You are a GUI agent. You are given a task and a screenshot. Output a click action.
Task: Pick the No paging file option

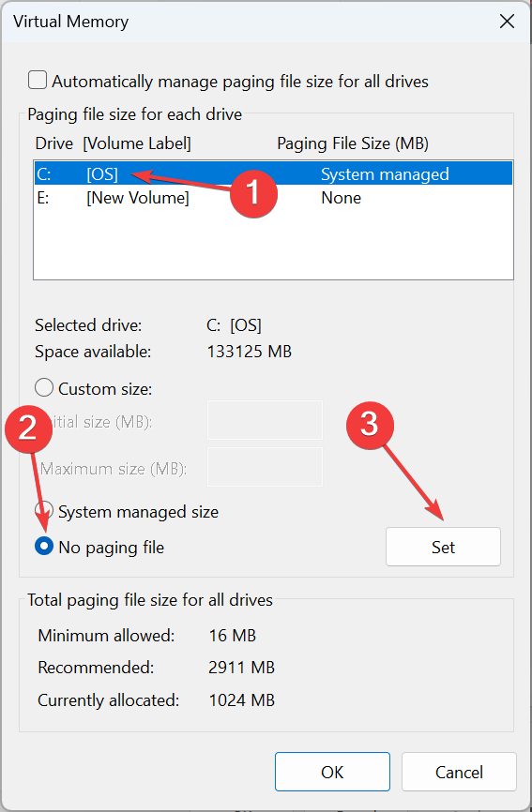coord(44,547)
